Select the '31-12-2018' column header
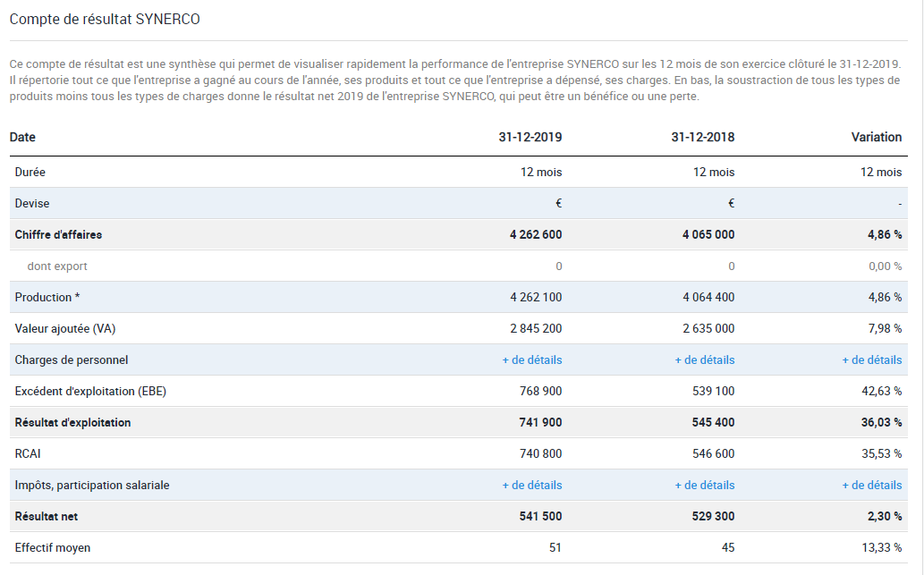924x575 pixels. pyautogui.click(x=703, y=138)
